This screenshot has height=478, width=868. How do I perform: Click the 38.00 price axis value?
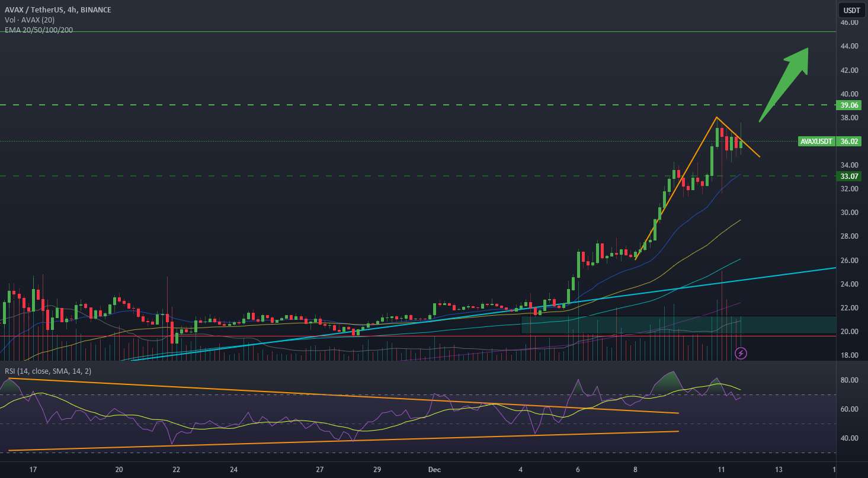pyautogui.click(x=850, y=117)
